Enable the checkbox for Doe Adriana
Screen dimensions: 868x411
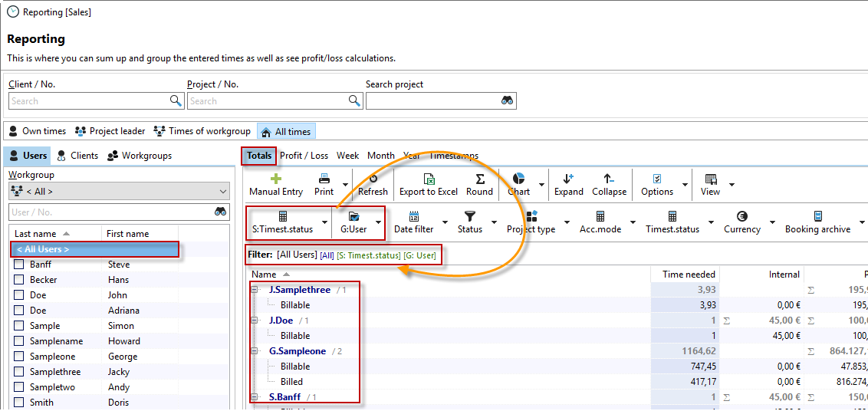[19, 311]
